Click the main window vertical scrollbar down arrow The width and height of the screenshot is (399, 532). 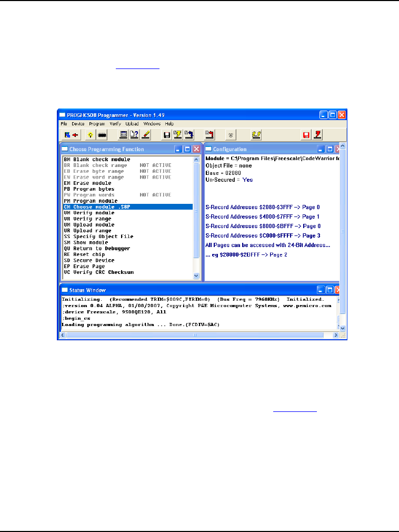coord(343,328)
